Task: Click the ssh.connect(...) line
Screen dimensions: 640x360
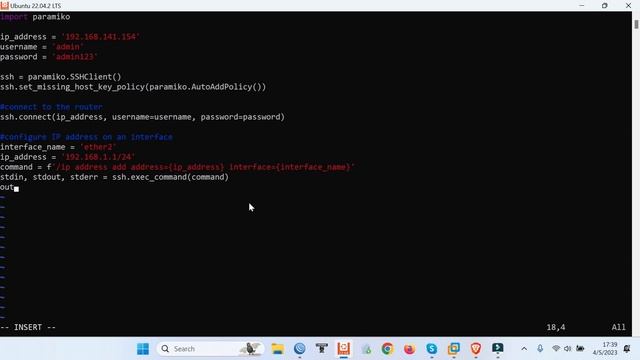Action: [142, 117]
